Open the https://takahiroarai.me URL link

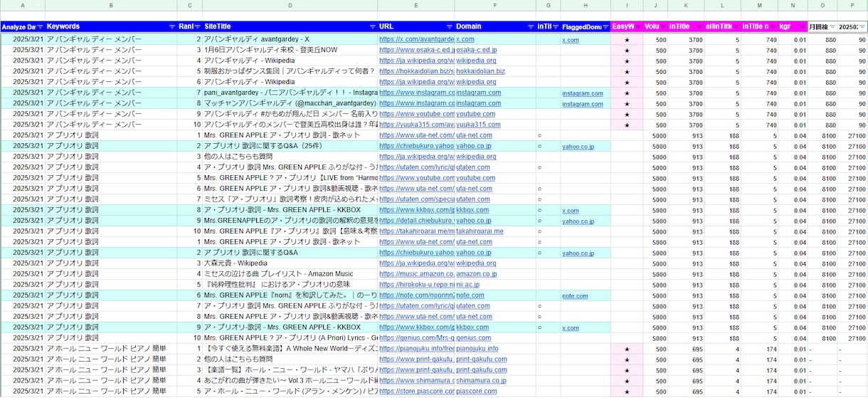[416, 231]
